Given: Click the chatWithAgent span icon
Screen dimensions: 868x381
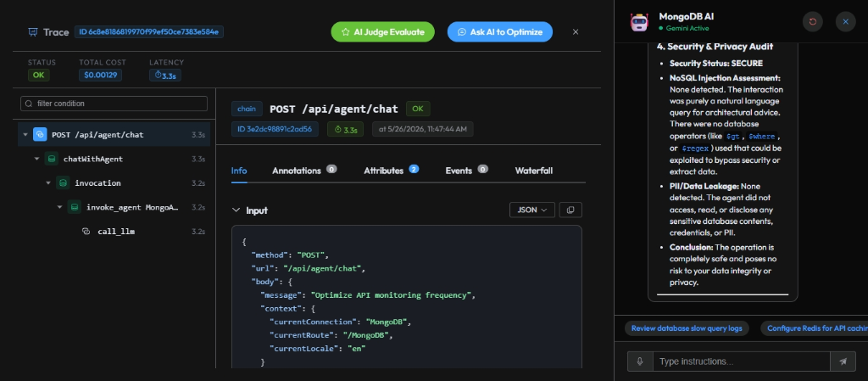Looking at the screenshot, I should click(52, 159).
